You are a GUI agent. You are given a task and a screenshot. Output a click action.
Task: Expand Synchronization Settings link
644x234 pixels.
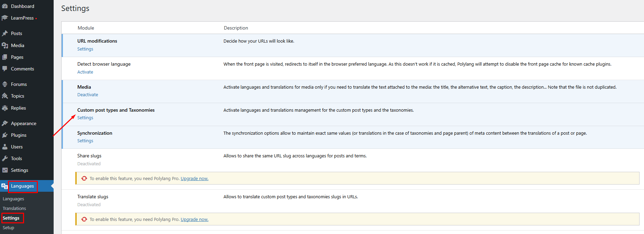85,141
